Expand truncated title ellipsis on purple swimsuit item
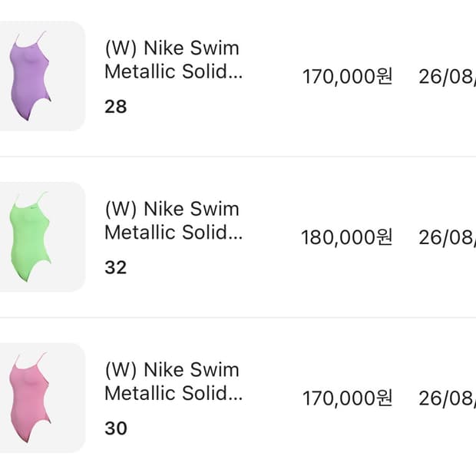This screenshot has width=476, height=476. coord(235,74)
